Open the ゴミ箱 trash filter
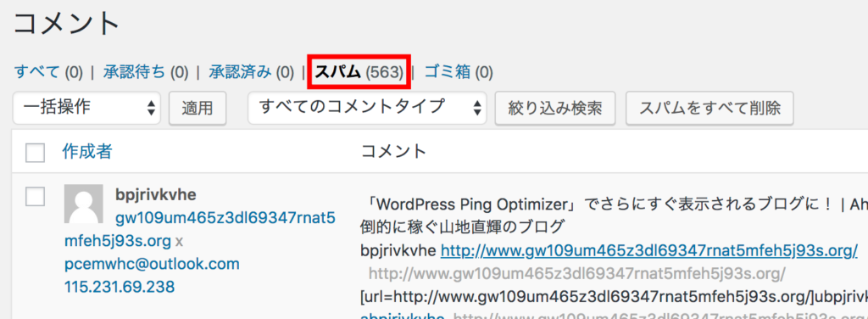The height and width of the screenshot is (319, 868). (448, 71)
